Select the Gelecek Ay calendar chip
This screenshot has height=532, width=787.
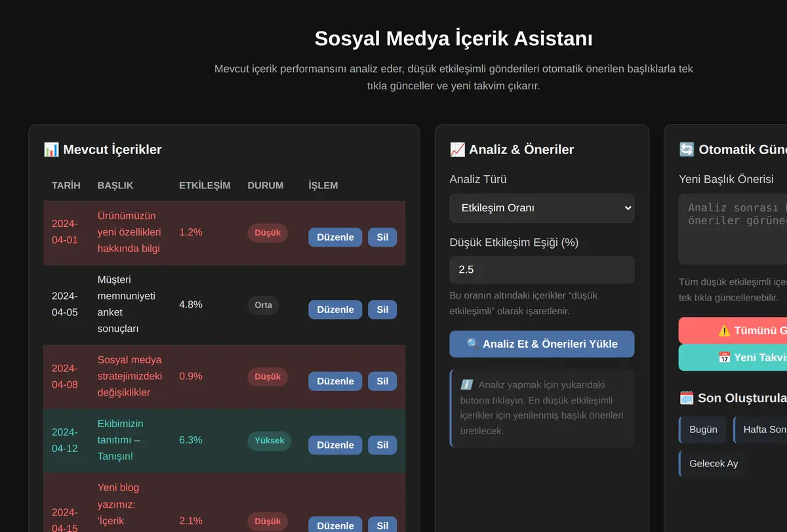pyautogui.click(x=714, y=463)
